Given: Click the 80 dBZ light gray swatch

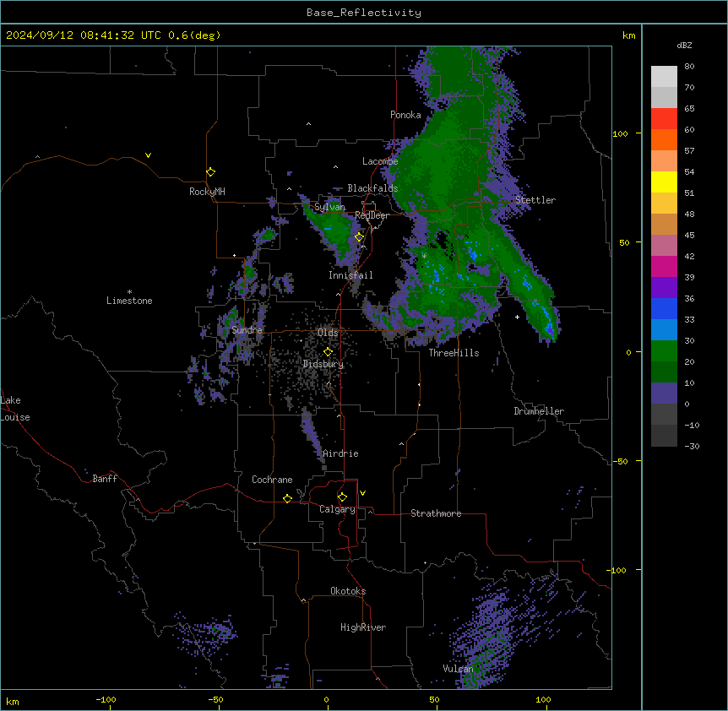Looking at the screenshot, I should (664, 77).
